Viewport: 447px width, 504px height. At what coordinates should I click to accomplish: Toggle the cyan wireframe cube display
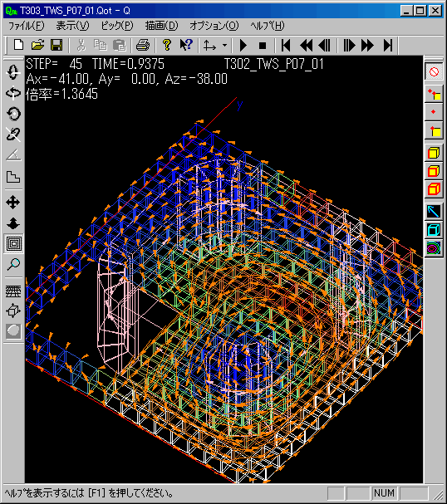(x=434, y=230)
